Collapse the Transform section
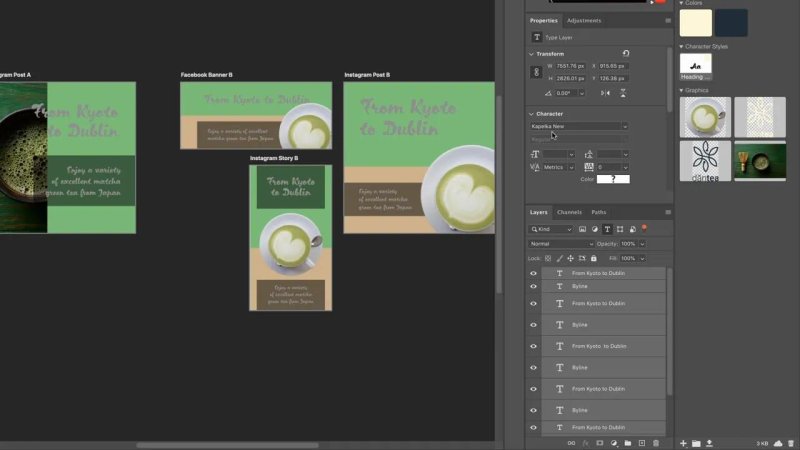The height and width of the screenshot is (450, 800). click(x=531, y=54)
